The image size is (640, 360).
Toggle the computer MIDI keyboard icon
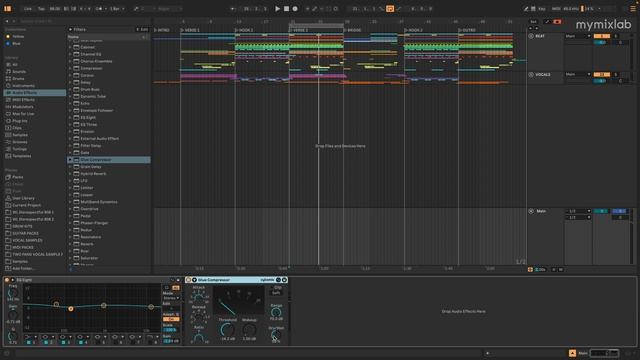point(533,9)
